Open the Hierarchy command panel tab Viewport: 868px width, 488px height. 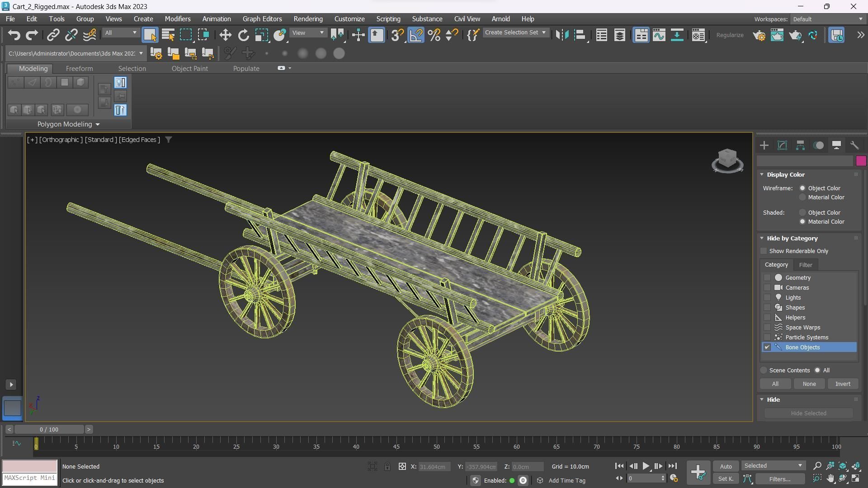(800, 145)
